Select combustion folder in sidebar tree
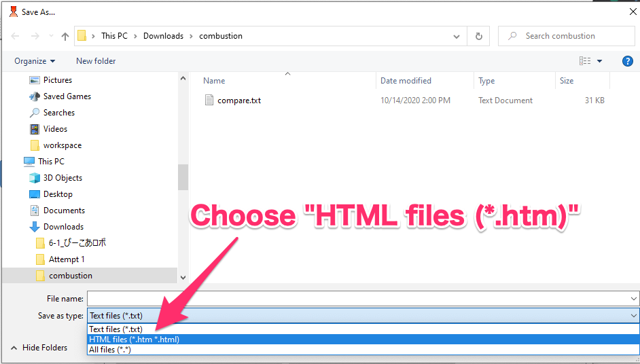This screenshot has width=640, height=364. point(70,276)
